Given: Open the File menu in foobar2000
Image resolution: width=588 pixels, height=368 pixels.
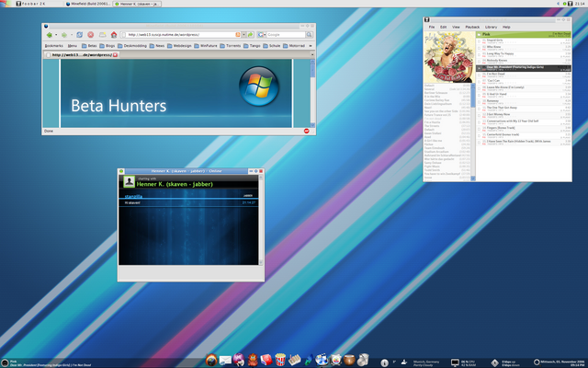Looking at the screenshot, I should [x=432, y=27].
